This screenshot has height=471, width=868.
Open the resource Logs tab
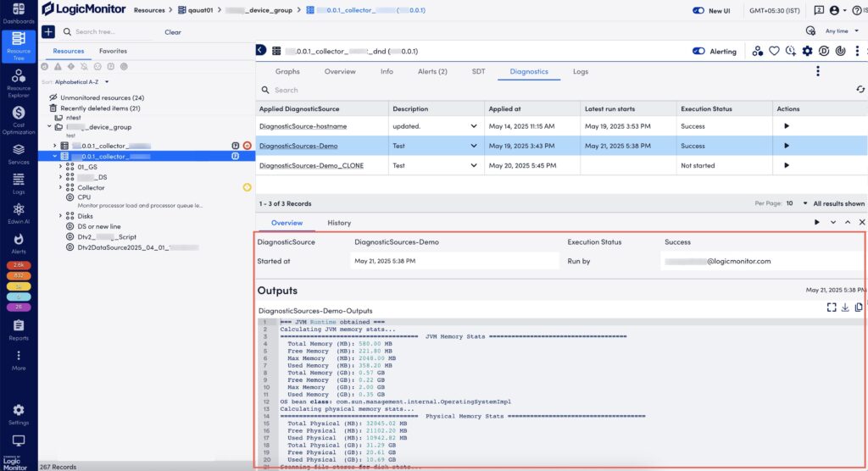[581, 71]
